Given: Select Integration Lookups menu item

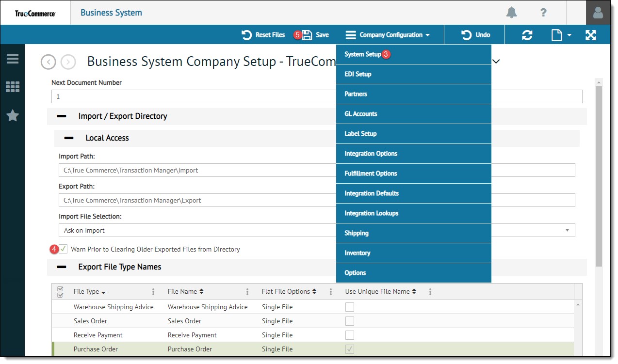Looking at the screenshot, I should click(x=414, y=213).
